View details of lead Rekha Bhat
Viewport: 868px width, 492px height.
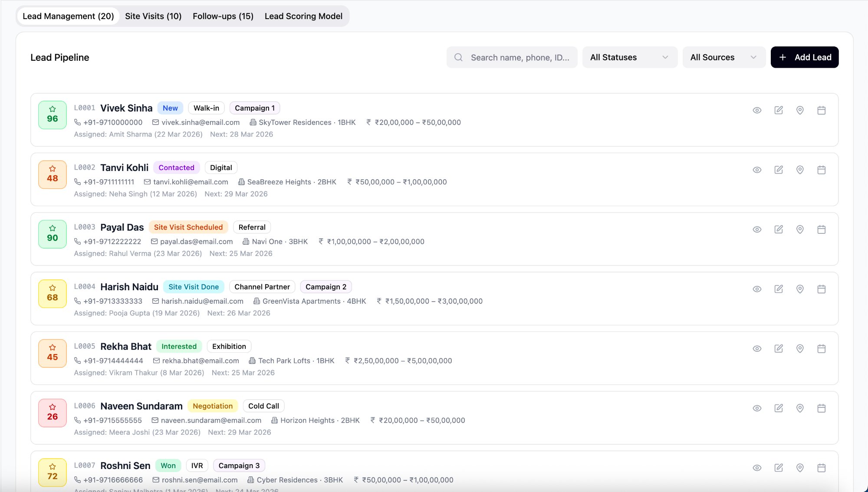click(x=757, y=348)
